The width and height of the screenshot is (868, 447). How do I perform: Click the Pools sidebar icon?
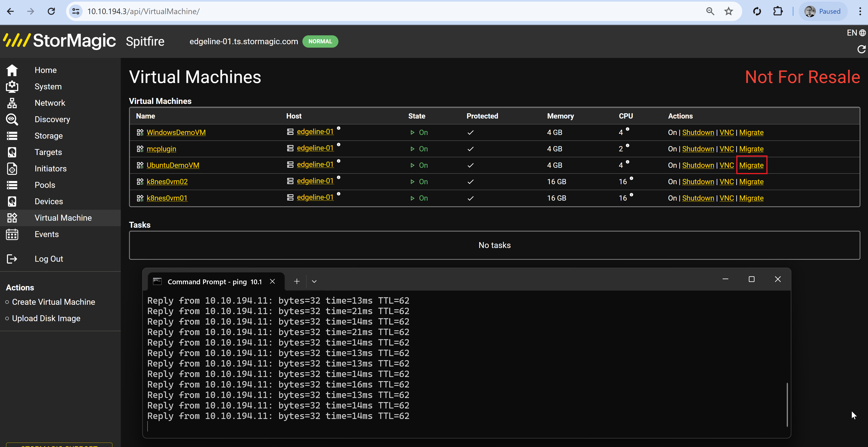tap(12, 185)
